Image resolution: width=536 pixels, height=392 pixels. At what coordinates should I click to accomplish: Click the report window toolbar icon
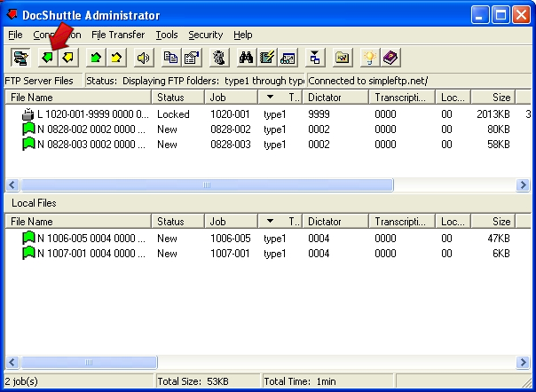pyautogui.click(x=288, y=58)
